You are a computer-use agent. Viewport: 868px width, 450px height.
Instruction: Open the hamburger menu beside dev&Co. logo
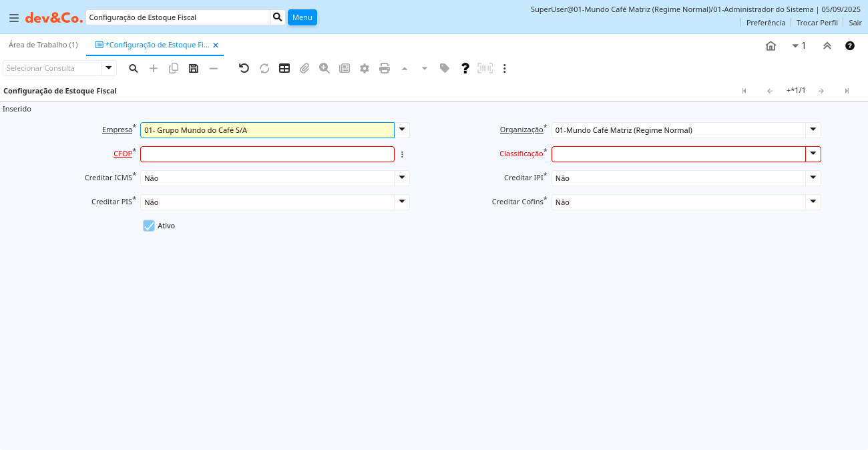click(14, 17)
